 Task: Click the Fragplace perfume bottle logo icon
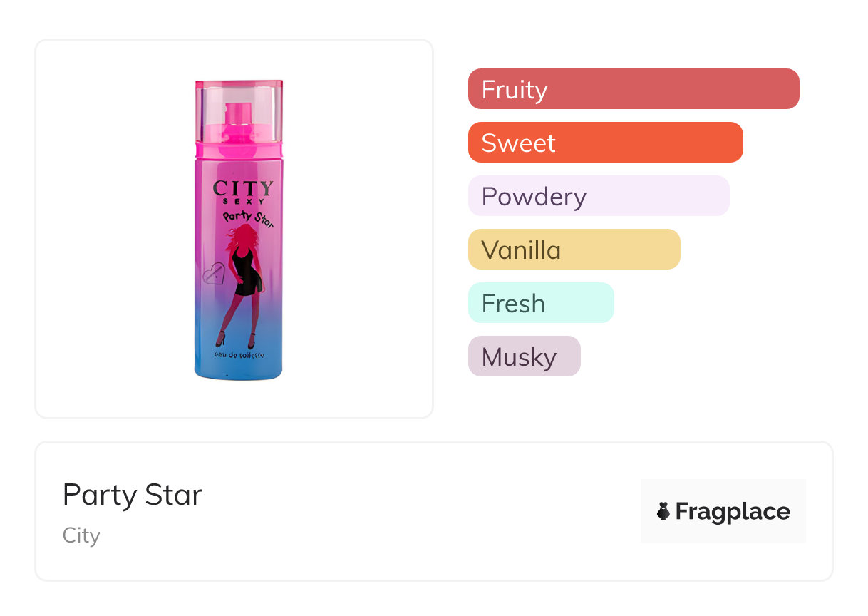point(663,511)
